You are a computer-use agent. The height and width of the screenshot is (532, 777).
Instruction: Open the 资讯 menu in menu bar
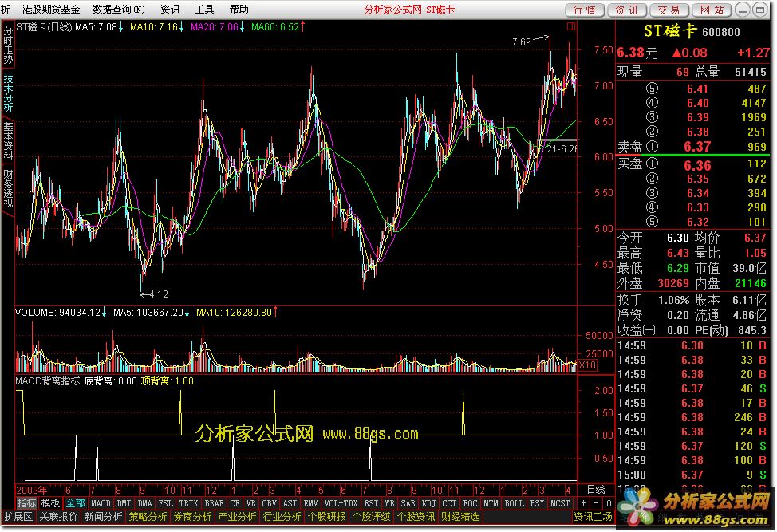coord(170,10)
